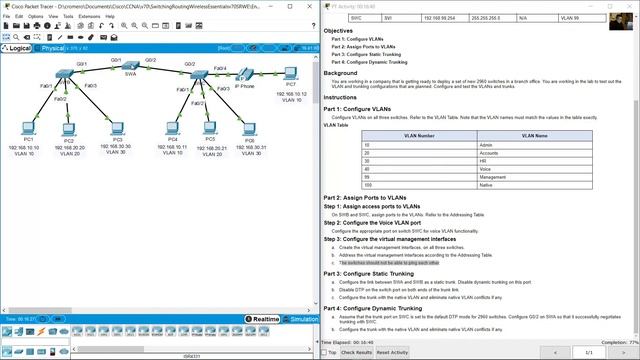Screen dimensions: 640x360
Task: Click the Reset Activity button
Action: coord(392,352)
